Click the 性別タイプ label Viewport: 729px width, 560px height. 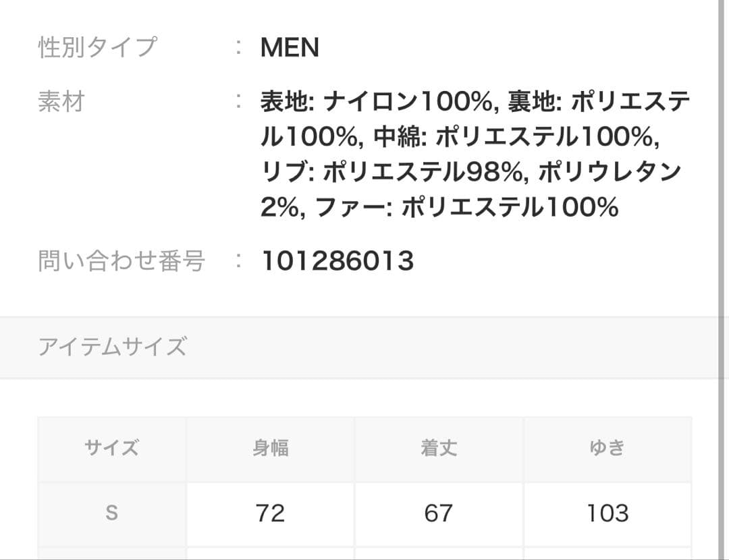tap(97, 48)
